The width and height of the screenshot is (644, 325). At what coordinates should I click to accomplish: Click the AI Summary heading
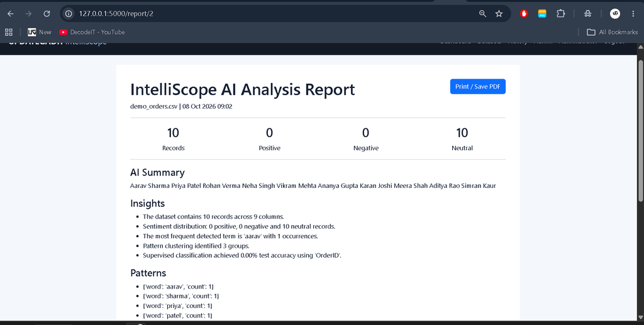click(x=157, y=172)
